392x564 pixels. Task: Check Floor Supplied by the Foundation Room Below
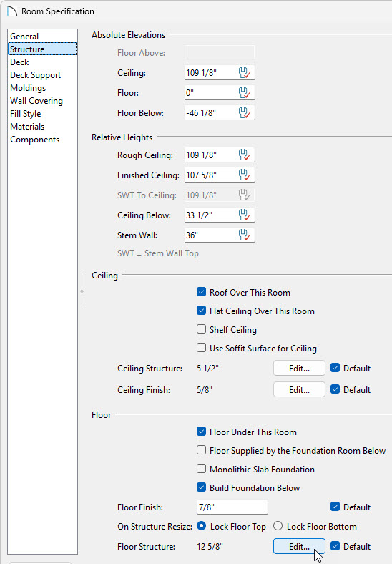coord(202,450)
